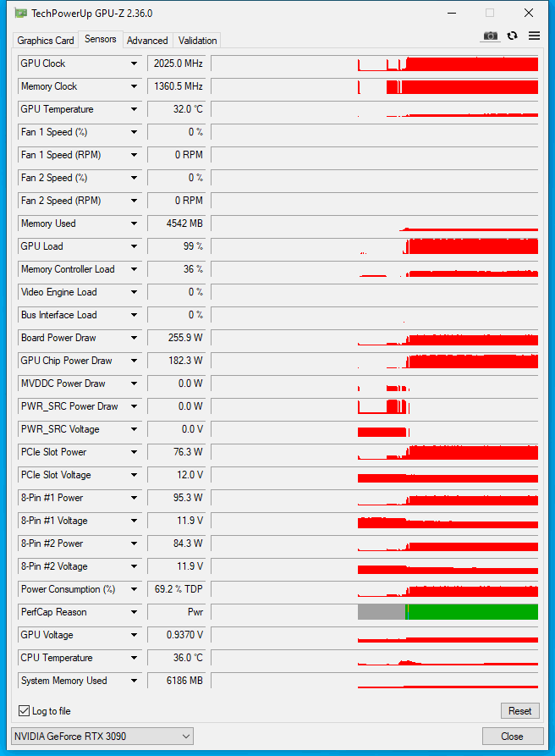Open the Video Engine Load dropdown
The height and width of the screenshot is (756, 555).
coord(134,292)
